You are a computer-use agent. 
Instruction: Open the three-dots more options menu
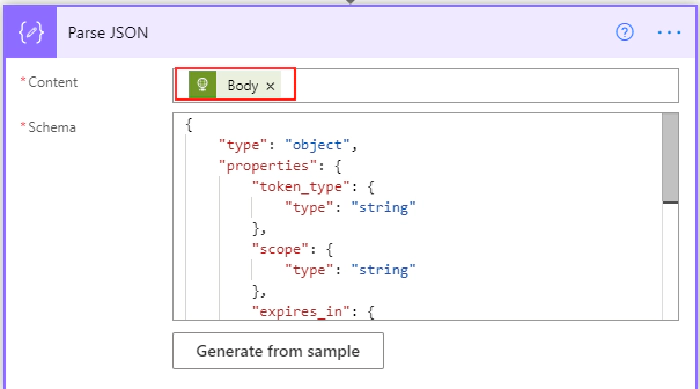tap(669, 33)
